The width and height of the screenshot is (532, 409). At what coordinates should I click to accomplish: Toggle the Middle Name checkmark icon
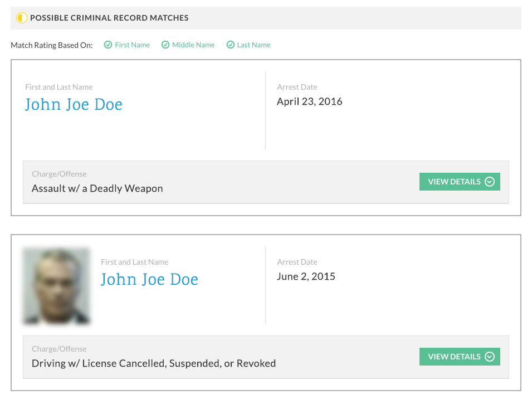coord(165,45)
